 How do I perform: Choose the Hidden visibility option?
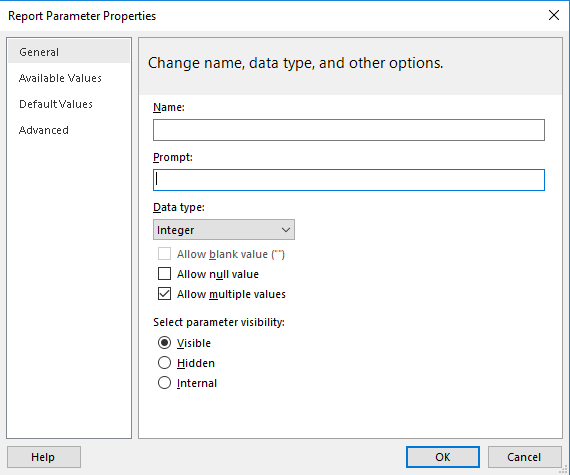point(164,363)
